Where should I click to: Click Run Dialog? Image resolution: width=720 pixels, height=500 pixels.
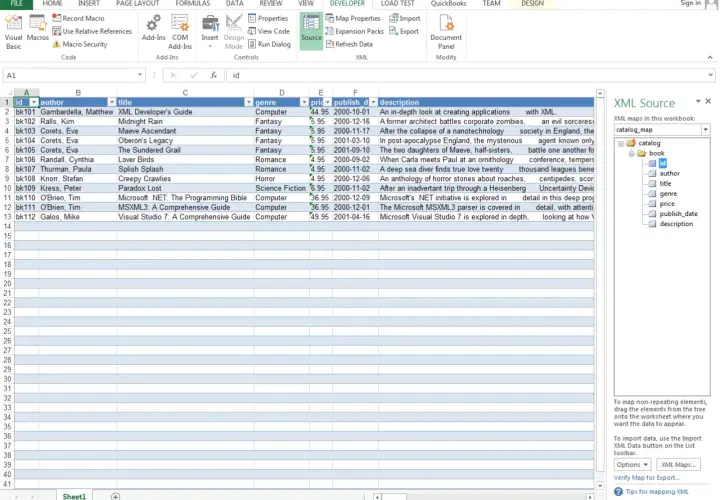click(x=270, y=44)
